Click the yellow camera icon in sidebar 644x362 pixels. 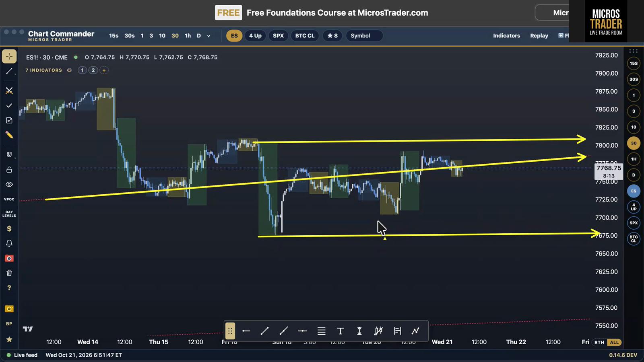click(9, 309)
